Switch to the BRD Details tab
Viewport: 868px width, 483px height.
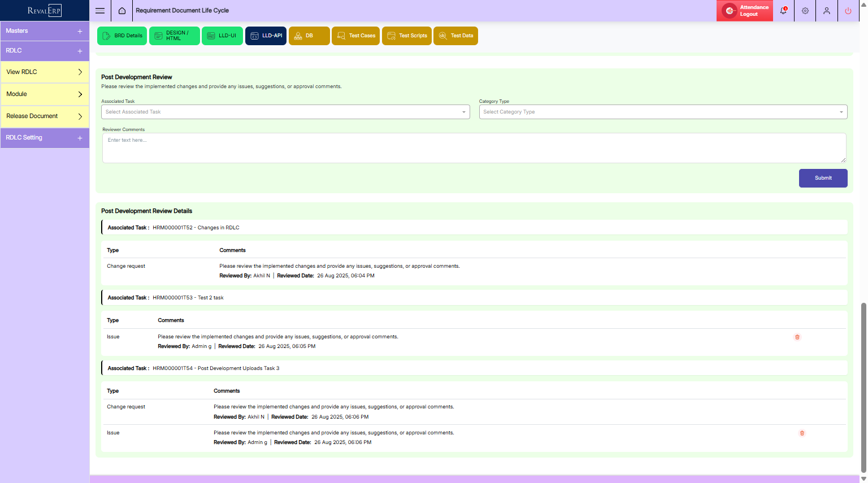[x=122, y=36]
